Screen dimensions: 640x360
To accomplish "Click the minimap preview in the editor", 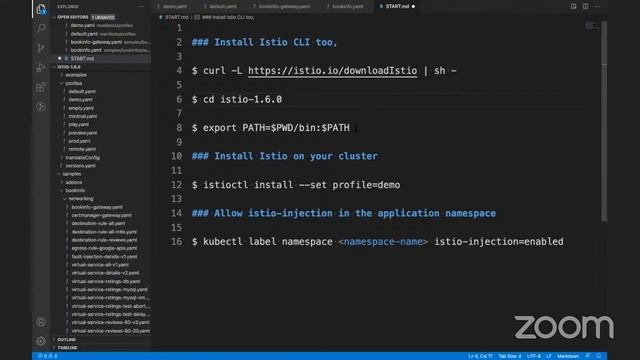I will 591,26.
